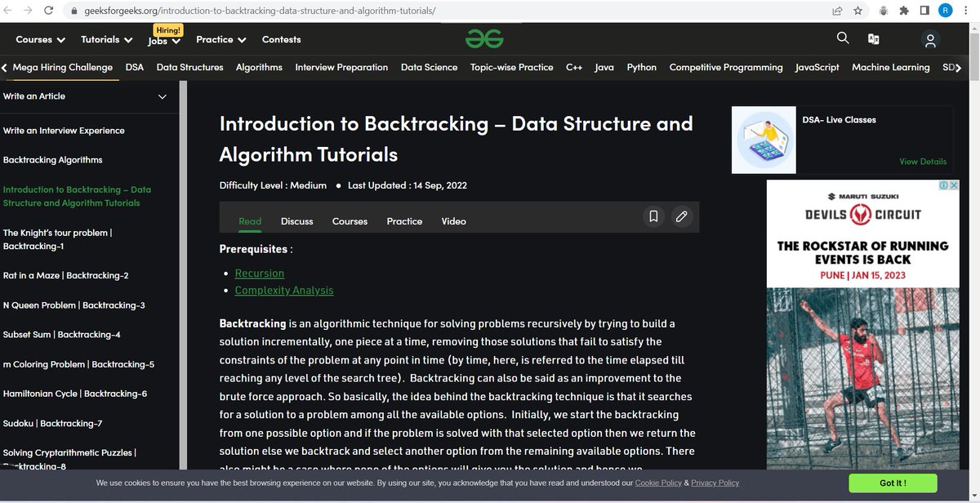This screenshot has height=503, width=980.
Task: Bookmark this tab with star icon
Action: point(857,11)
